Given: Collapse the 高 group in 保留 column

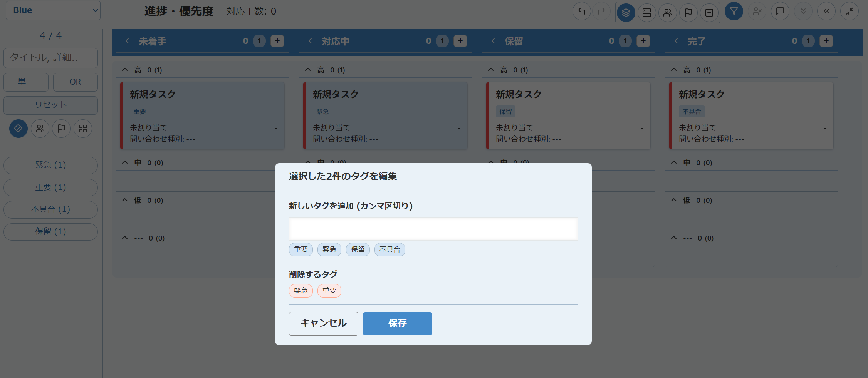Looking at the screenshot, I should [x=491, y=70].
